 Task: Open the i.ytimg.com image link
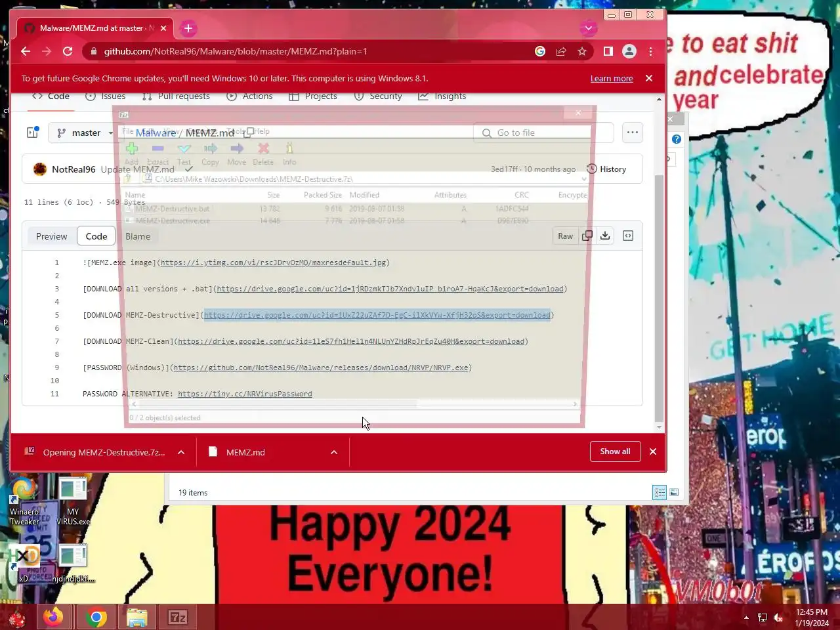(x=273, y=262)
